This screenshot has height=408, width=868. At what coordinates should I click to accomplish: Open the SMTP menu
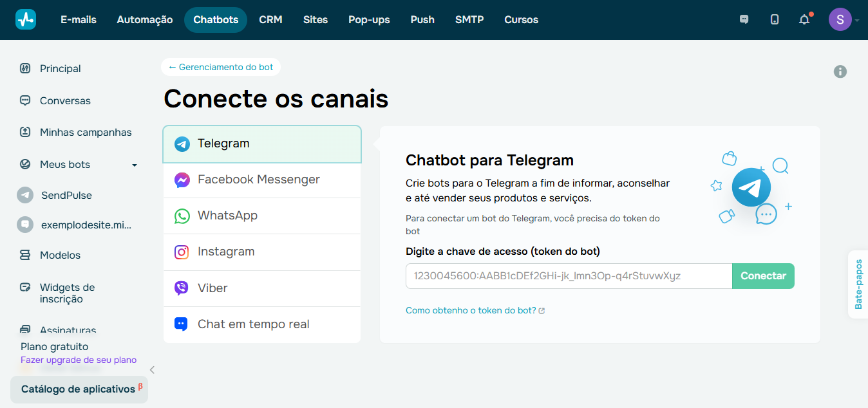469,19
